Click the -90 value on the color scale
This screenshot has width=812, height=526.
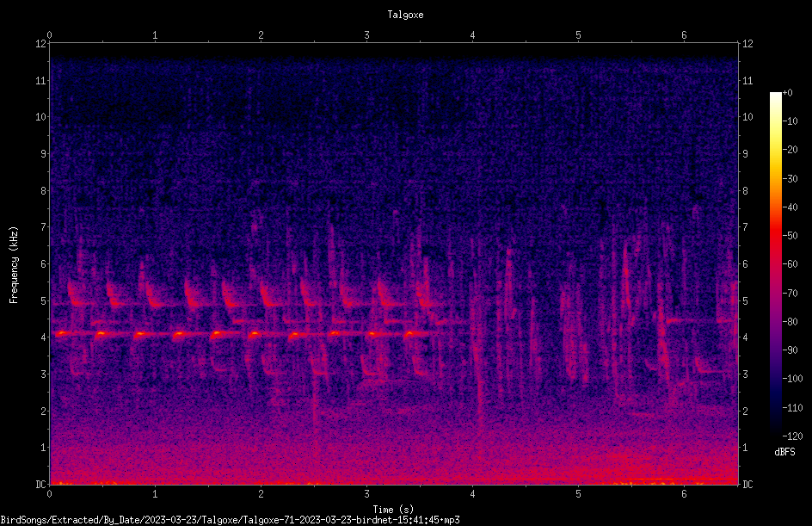(x=790, y=350)
